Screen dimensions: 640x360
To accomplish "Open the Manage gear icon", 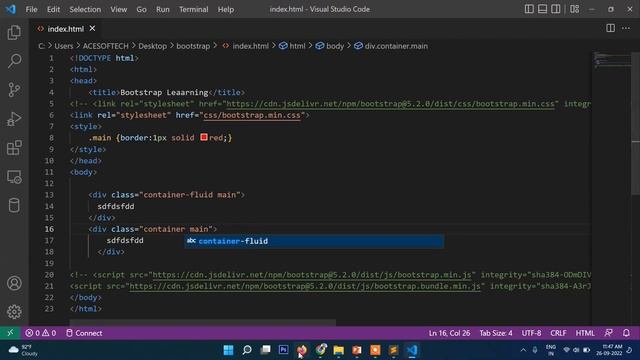I will tap(14, 312).
